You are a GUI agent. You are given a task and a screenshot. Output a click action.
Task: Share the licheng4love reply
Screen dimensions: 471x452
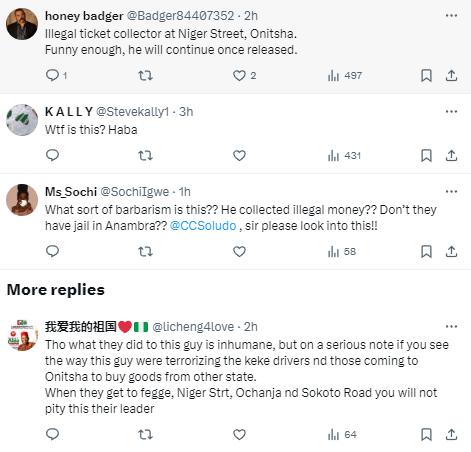[451, 435]
